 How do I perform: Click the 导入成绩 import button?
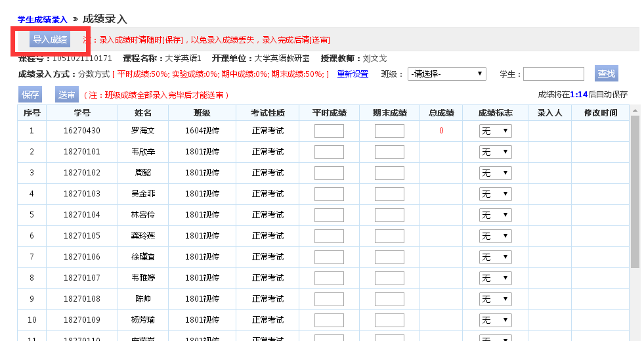(50, 39)
